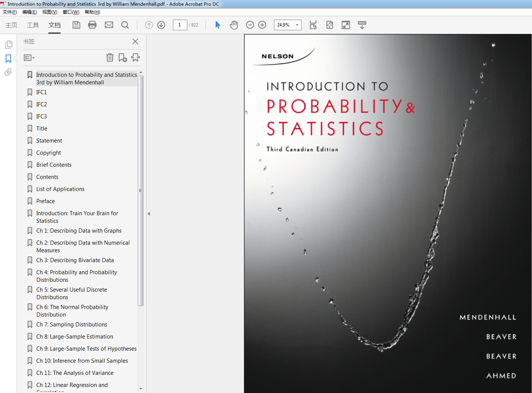The height and width of the screenshot is (393, 532).
Task: Open the Search tool
Action: click(x=125, y=25)
